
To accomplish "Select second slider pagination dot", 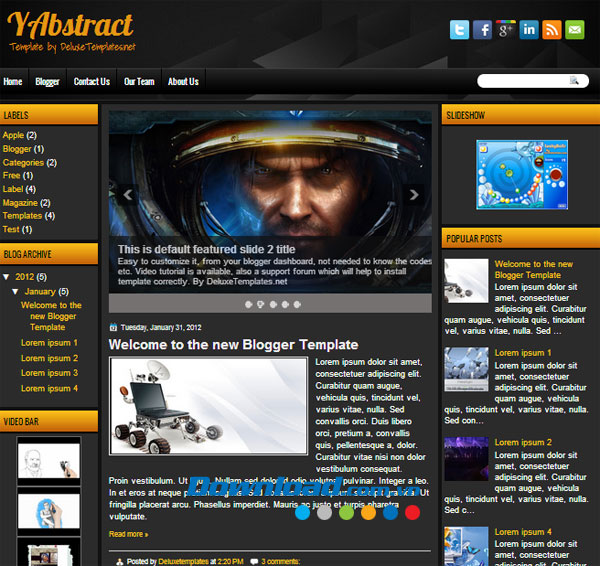I will pos(261,305).
